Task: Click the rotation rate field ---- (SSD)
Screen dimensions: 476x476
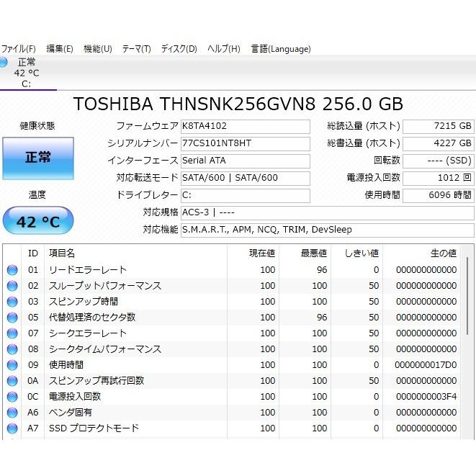Action: [x=438, y=161]
